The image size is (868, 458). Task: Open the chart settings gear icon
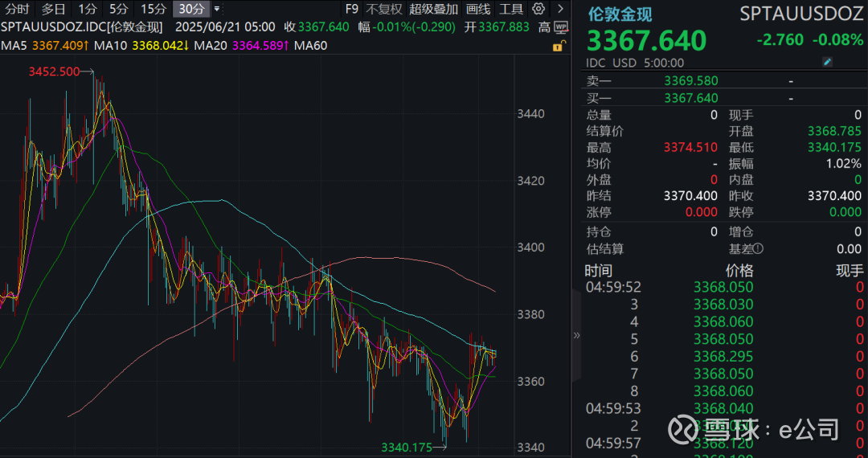(539, 10)
